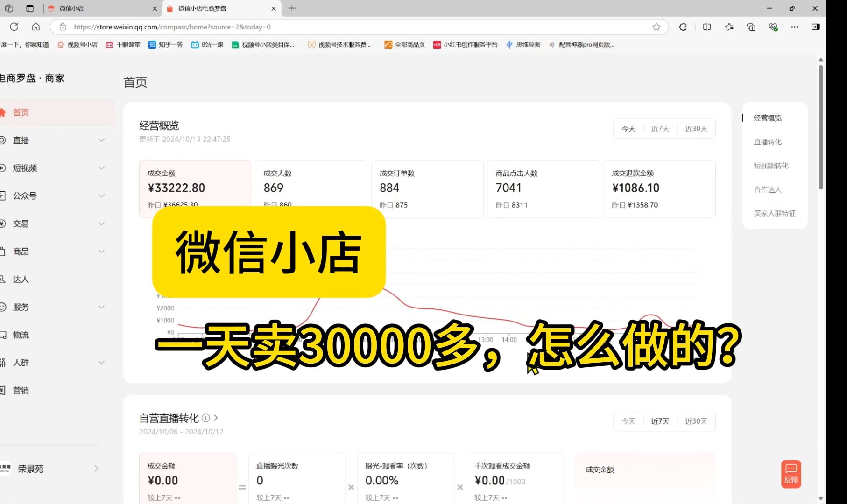The width and height of the screenshot is (847, 504).
Task: Open the 配音神器pro网页版 bookmark
Action: click(581, 45)
